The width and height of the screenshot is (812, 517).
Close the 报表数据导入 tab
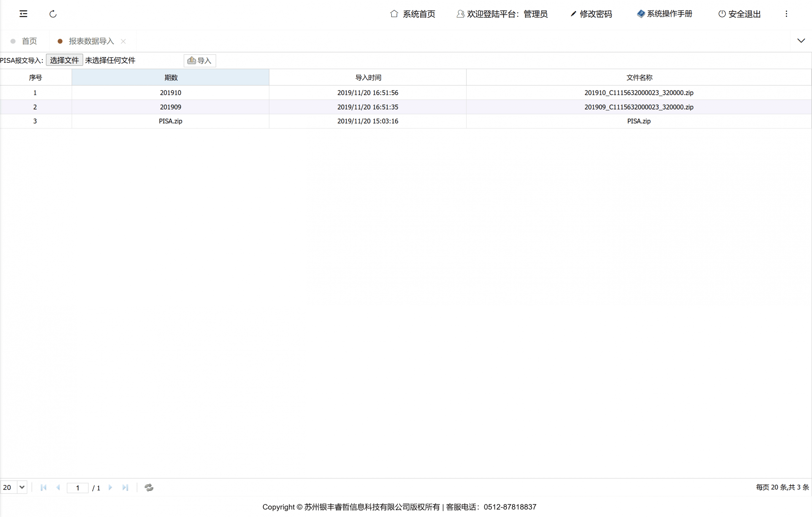pyautogui.click(x=123, y=41)
